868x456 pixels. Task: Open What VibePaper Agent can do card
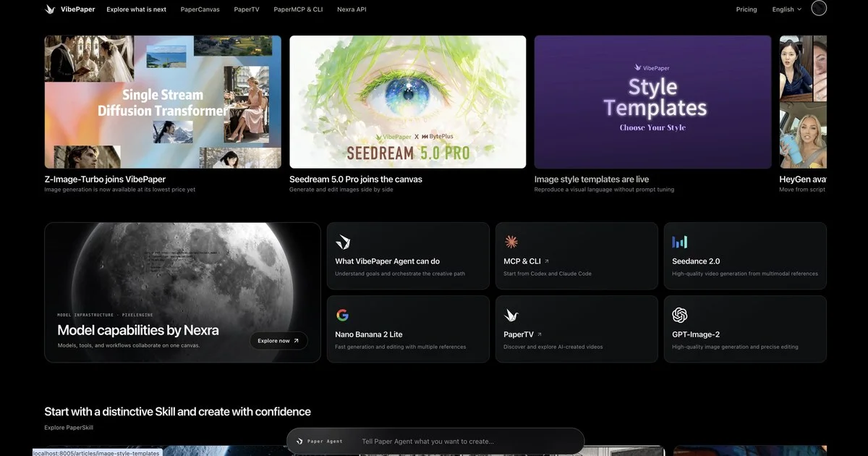408,256
